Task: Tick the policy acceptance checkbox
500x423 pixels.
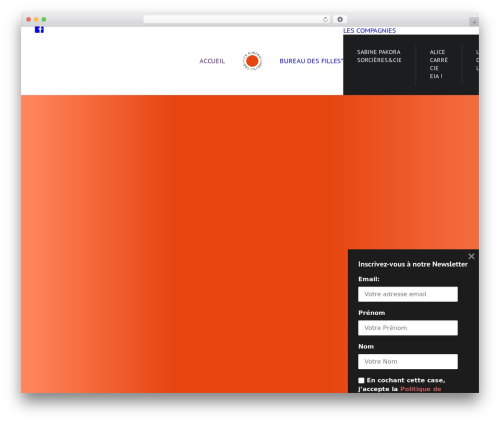Action: coord(361,380)
